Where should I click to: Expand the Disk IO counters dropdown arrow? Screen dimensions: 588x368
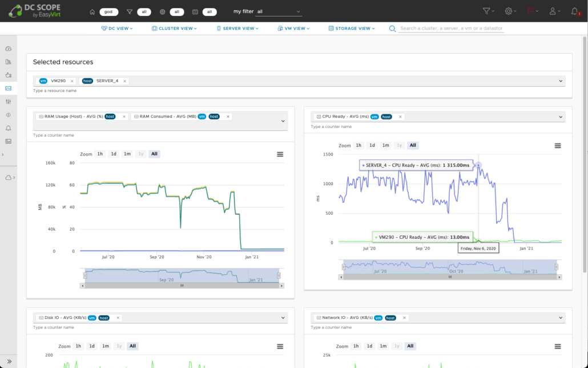pos(283,318)
